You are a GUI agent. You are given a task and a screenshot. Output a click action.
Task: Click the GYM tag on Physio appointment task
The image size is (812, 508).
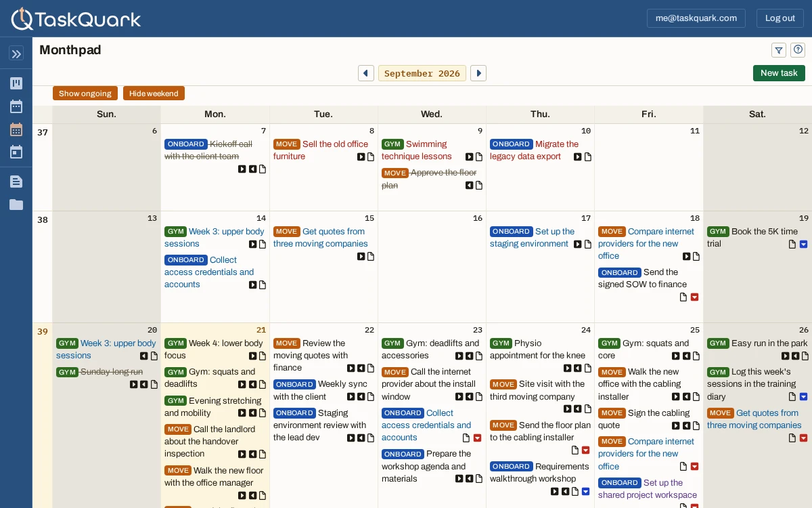pyautogui.click(x=501, y=343)
